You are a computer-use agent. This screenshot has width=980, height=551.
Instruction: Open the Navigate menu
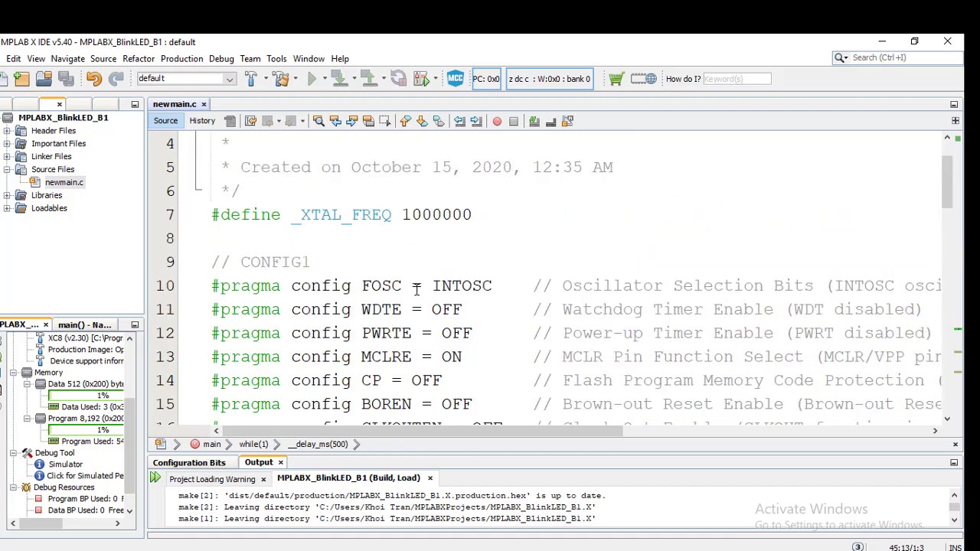point(67,59)
